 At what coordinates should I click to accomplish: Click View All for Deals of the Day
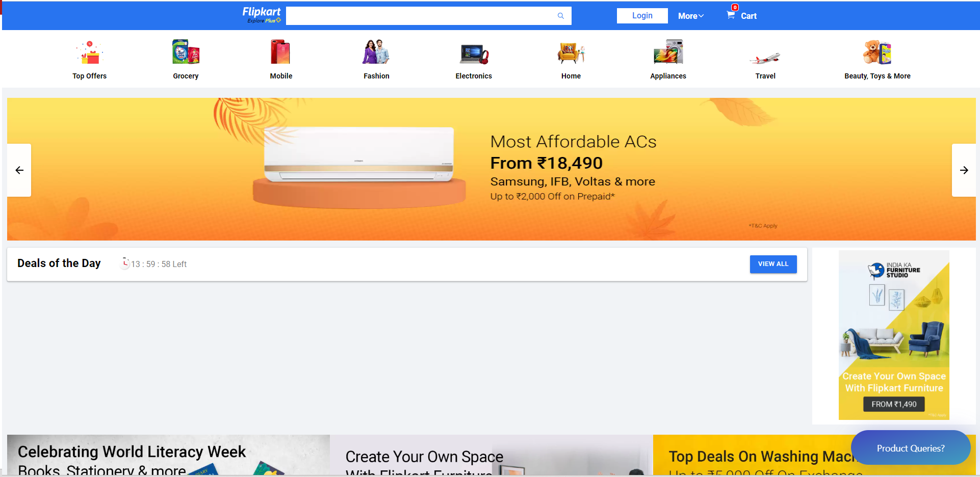click(773, 264)
